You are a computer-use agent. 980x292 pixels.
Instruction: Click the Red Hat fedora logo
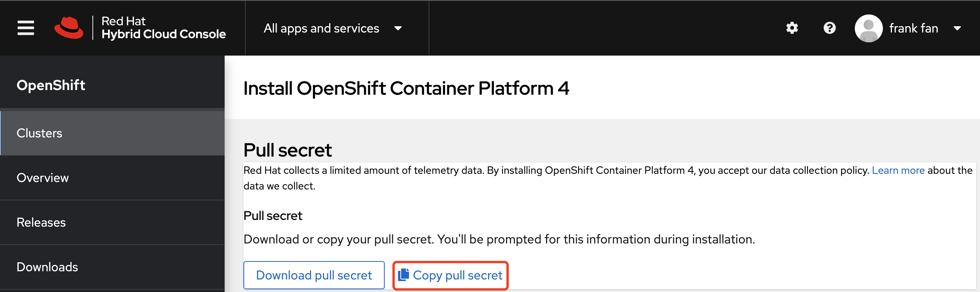(x=70, y=28)
